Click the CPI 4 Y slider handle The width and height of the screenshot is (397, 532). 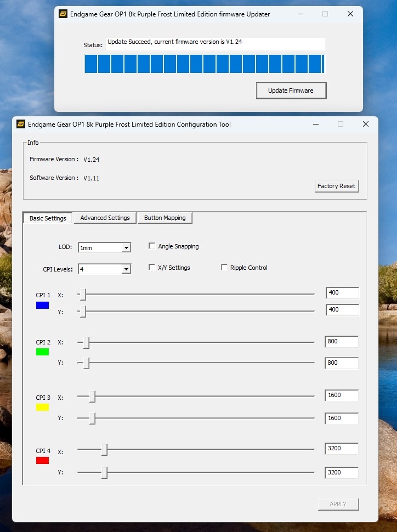(105, 473)
